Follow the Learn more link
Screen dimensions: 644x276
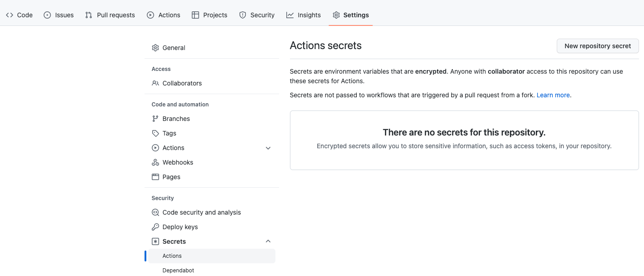[553, 95]
